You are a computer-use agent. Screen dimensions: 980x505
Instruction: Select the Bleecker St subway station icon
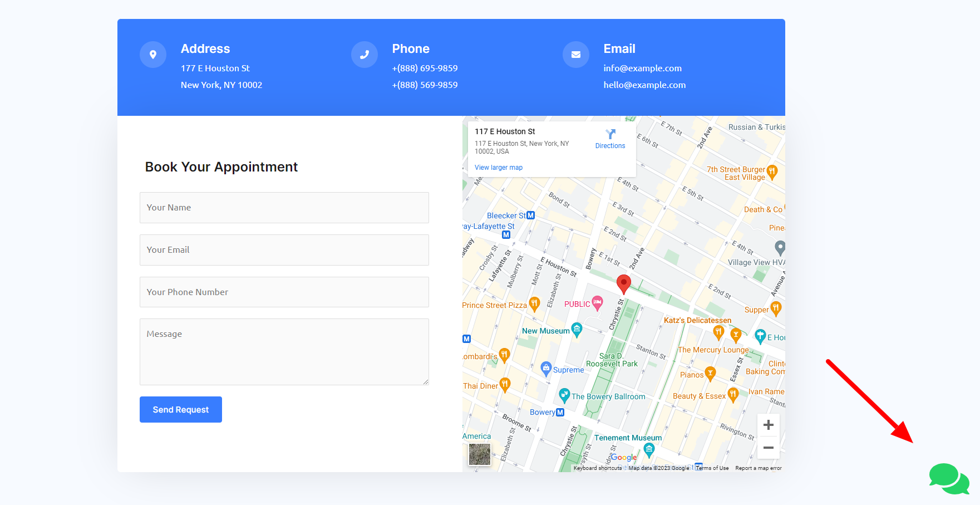(x=530, y=215)
